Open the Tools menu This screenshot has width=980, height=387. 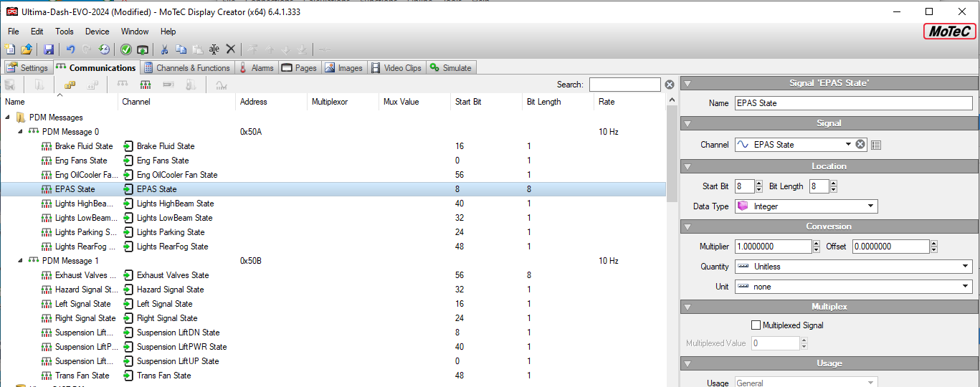click(65, 32)
